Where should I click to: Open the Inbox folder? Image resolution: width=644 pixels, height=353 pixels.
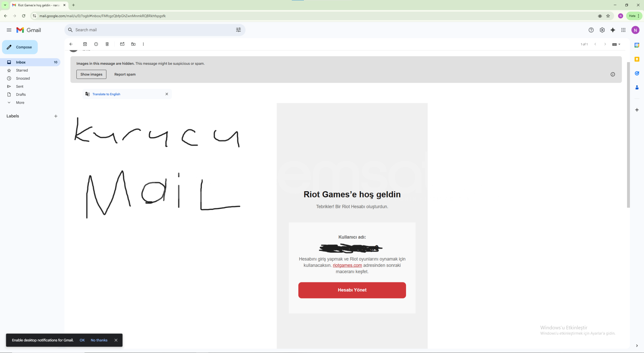tap(30, 62)
